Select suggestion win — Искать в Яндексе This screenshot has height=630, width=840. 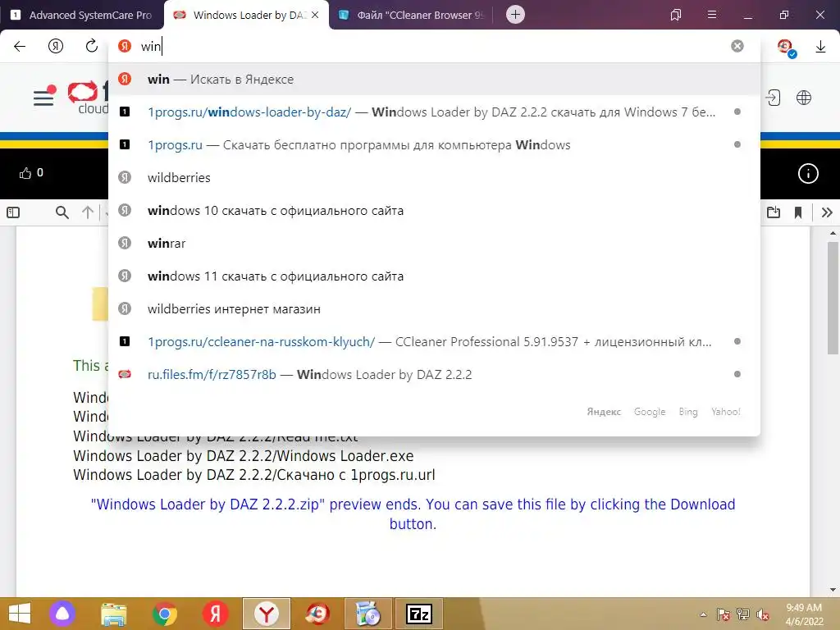(434, 80)
